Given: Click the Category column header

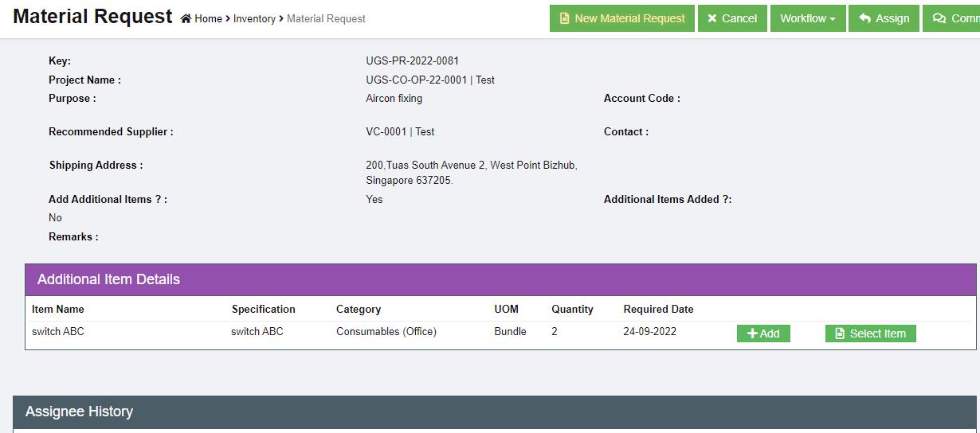Looking at the screenshot, I should [359, 309].
